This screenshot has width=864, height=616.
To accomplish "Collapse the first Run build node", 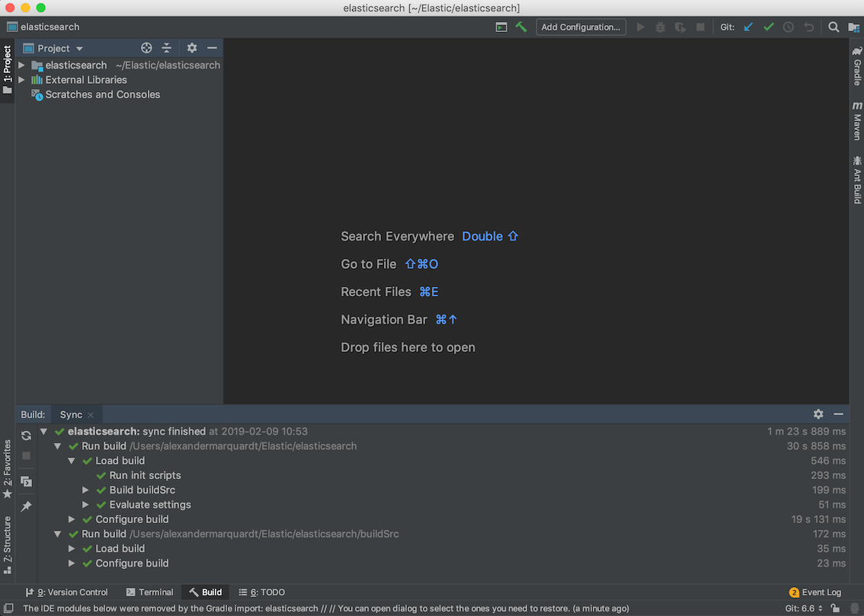I will pos(57,446).
